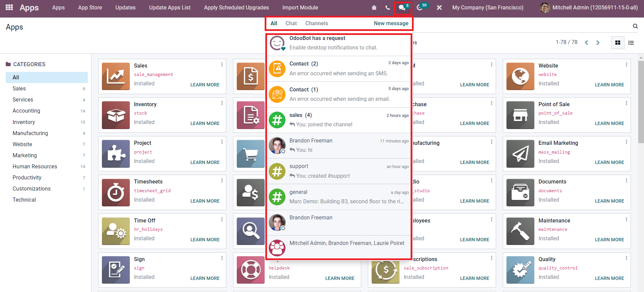
Task: Click the Point of Sale app icon
Action: click(520, 115)
